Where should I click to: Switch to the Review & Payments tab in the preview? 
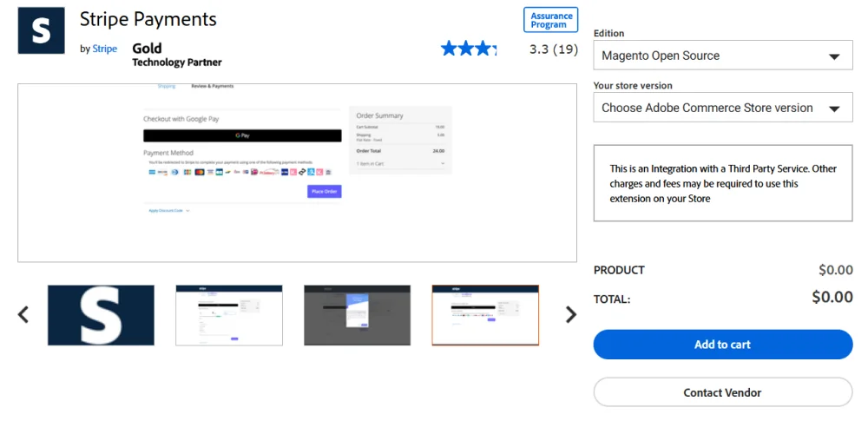(213, 87)
